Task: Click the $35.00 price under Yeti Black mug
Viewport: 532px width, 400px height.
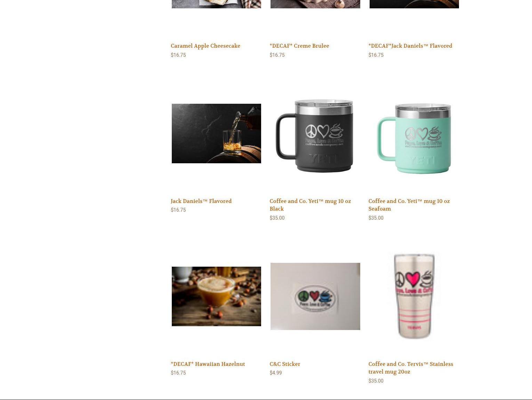Action: [x=277, y=218]
